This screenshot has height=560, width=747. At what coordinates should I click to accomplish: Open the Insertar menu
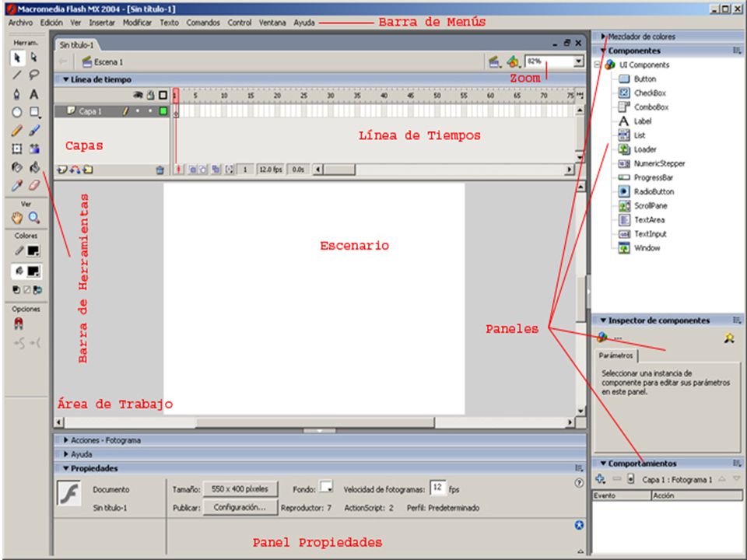102,23
